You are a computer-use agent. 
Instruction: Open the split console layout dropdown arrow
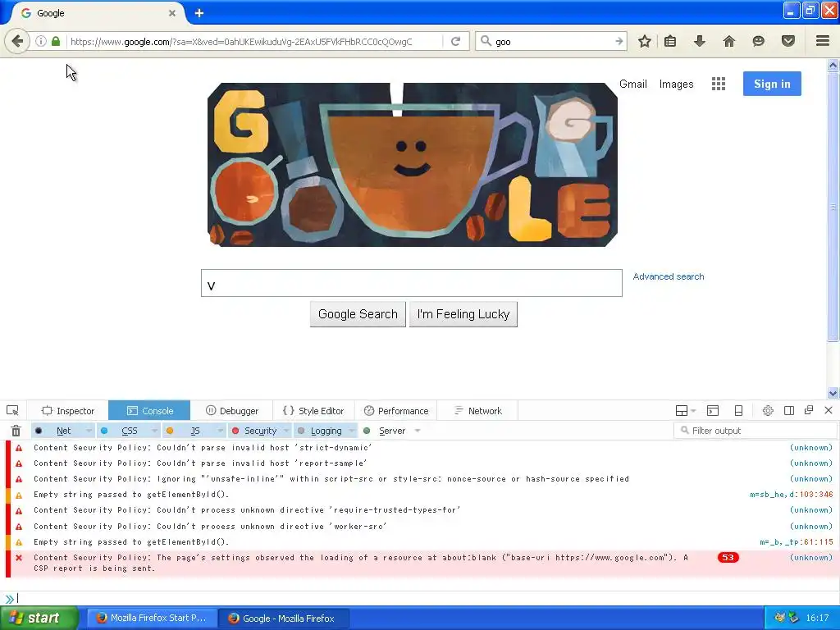(x=693, y=411)
